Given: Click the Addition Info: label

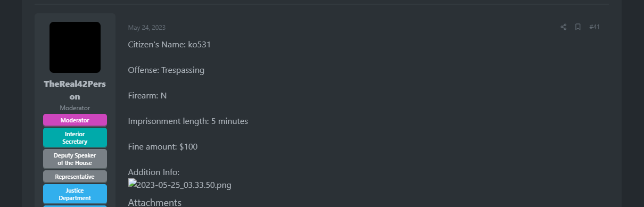Looking at the screenshot, I should point(154,172).
